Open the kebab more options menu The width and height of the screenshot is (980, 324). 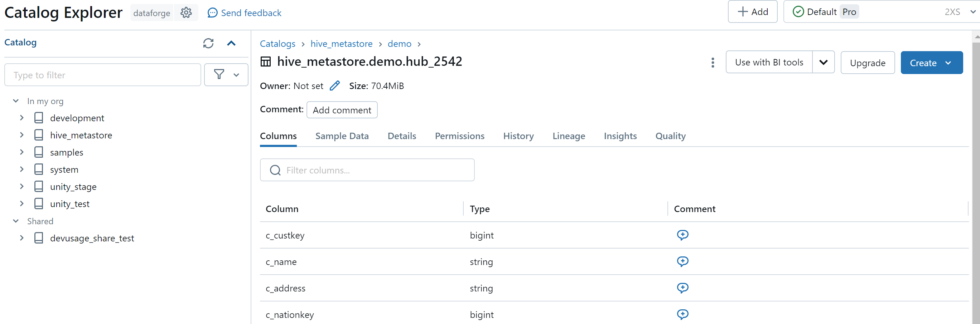pos(713,63)
